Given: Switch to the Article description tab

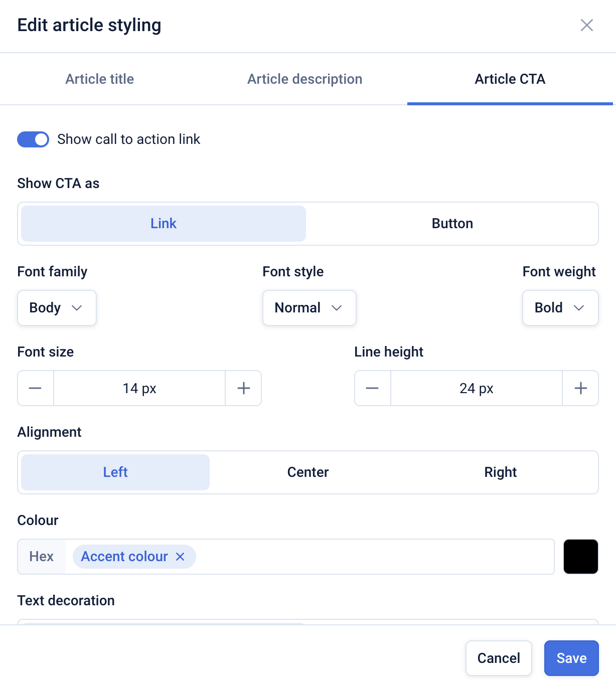Looking at the screenshot, I should (304, 79).
